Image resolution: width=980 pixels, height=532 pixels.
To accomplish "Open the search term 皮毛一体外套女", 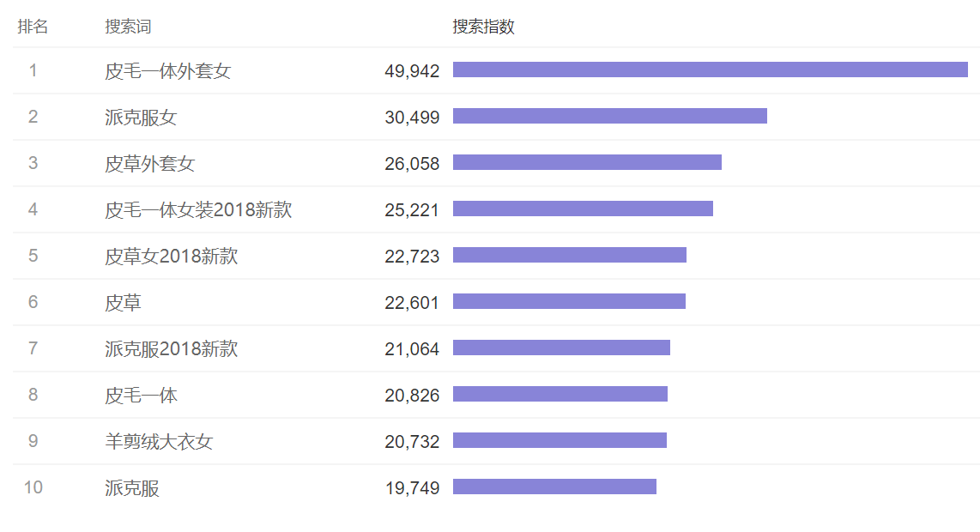I will (x=167, y=70).
